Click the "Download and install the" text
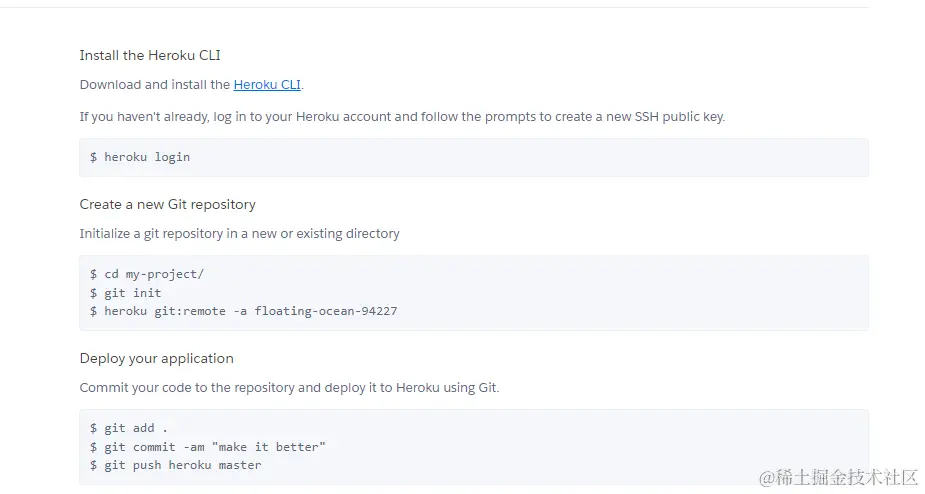The height and width of the screenshot is (494, 925). point(155,85)
